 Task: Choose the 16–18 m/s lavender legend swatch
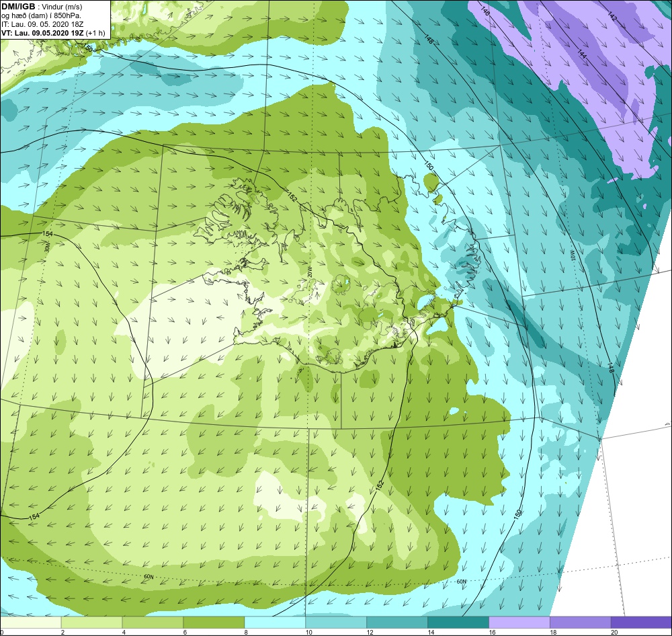click(x=519, y=622)
